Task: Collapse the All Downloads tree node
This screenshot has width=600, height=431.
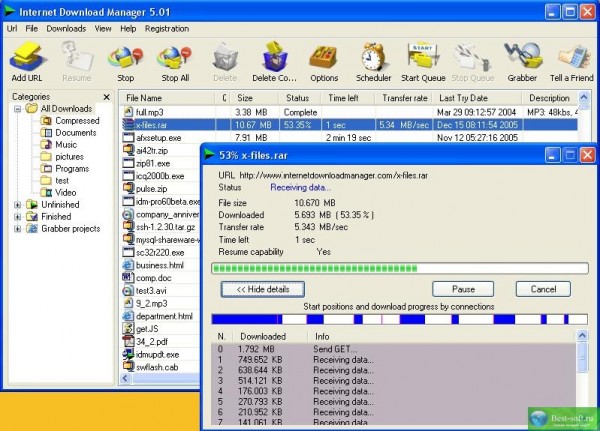Action: (x=18, y=108)
